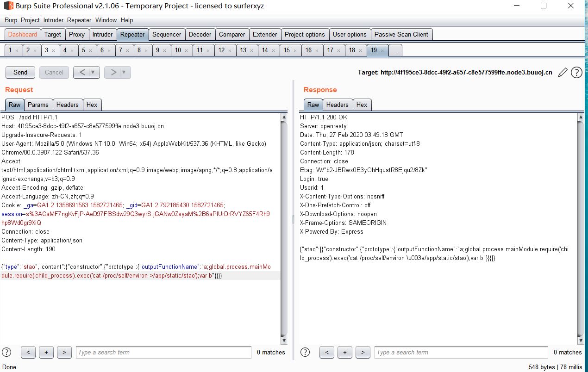
Task: Select repeater tab number 17
Action: click(x=334, y=50)
